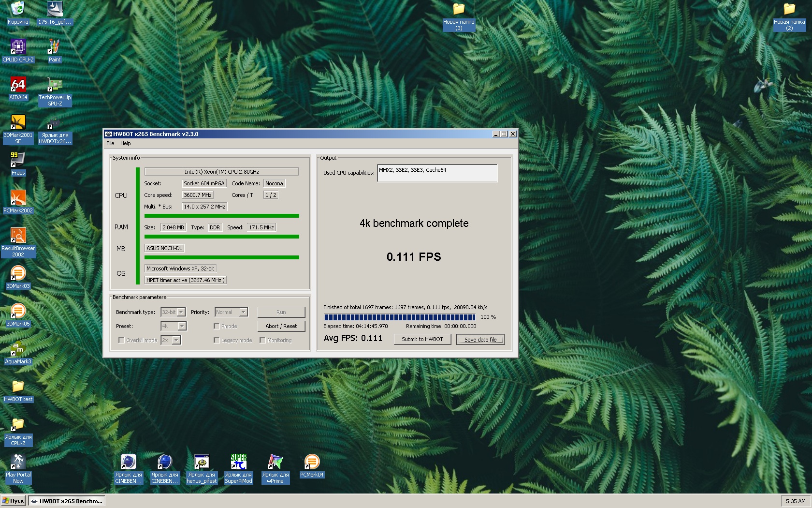Click the 5:35 AM taskbar clock
812x508 pixels.
[x=795, y=501]
